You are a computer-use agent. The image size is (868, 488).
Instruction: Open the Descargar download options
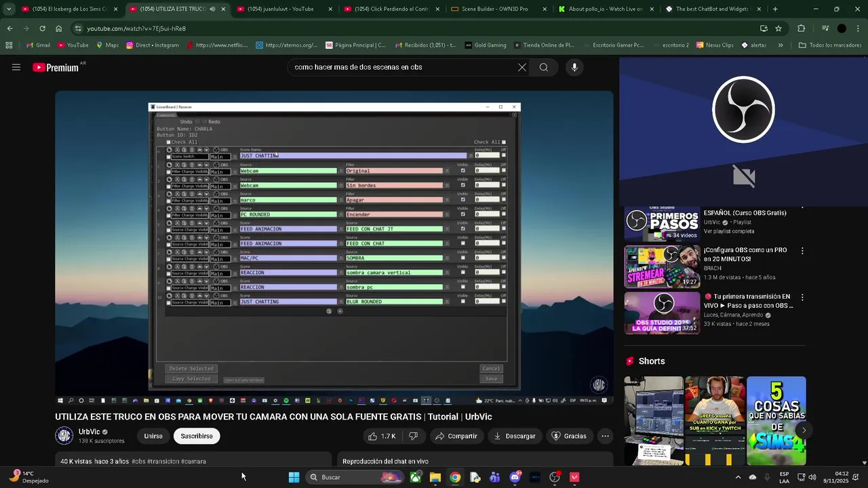514,436
